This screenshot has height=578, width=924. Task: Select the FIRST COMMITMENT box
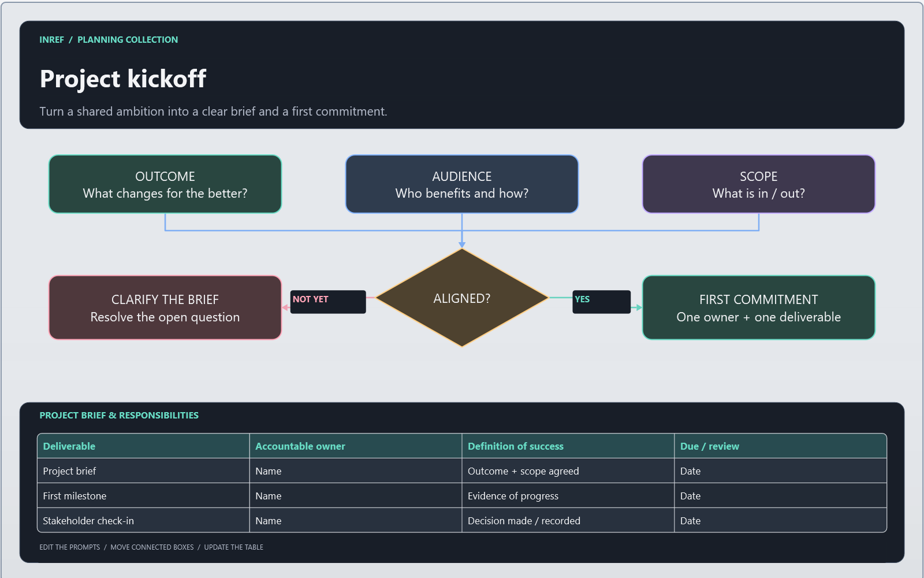[x=759, y=307]
